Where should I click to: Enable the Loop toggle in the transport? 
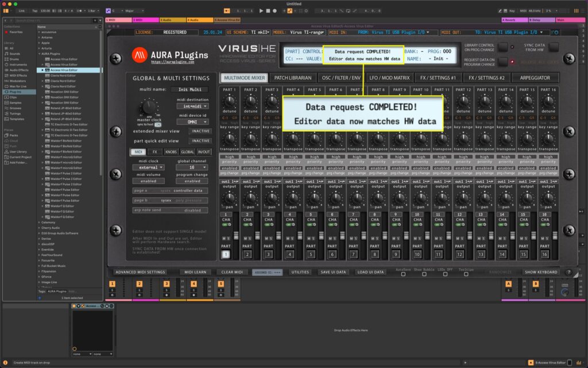[x=349, y=10]
